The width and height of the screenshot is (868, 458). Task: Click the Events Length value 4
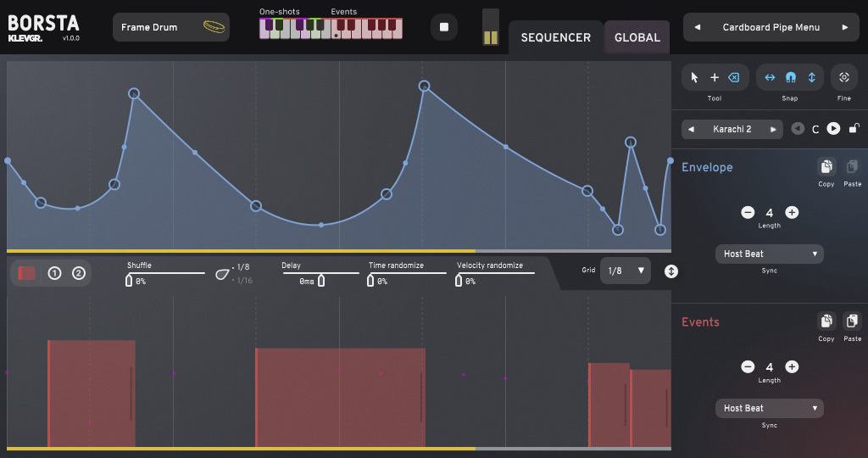(770, 367)
